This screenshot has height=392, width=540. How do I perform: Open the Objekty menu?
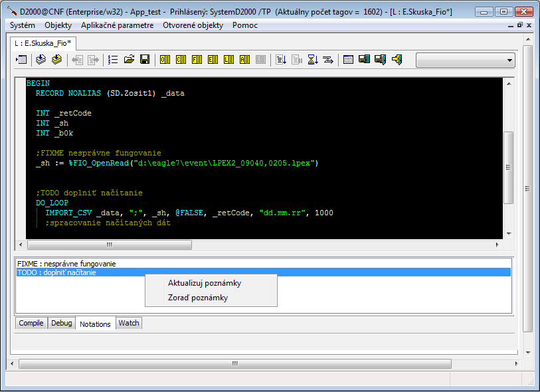[58, 25]
